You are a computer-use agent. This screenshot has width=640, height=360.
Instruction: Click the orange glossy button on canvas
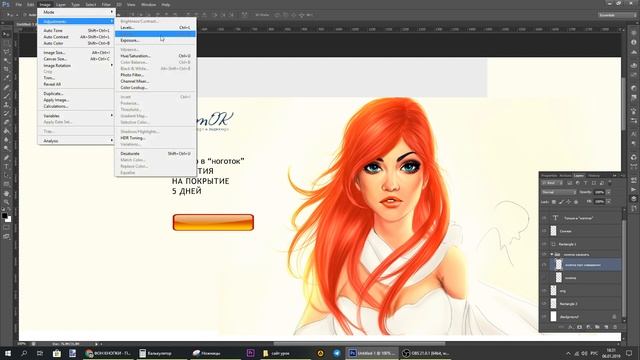pos(213,222)
